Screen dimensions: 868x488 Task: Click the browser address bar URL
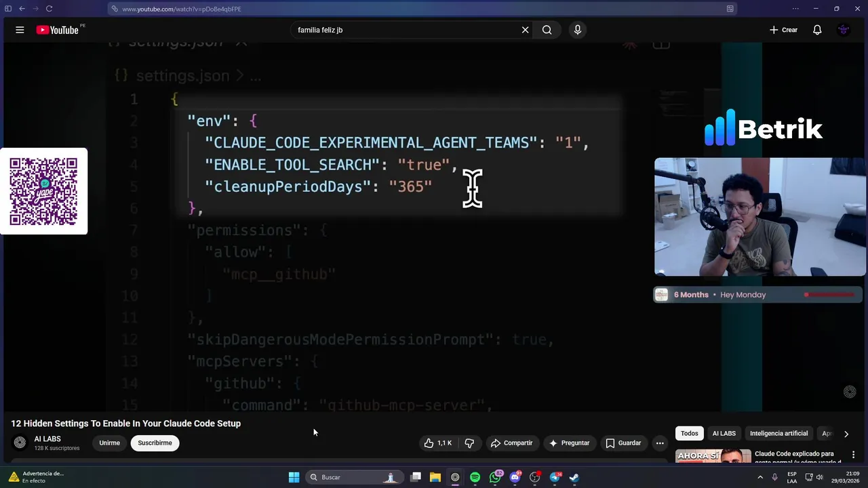182,9
